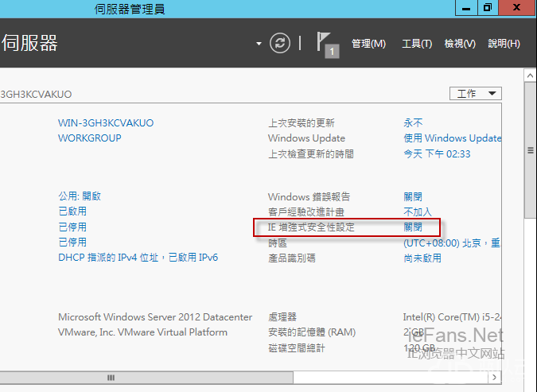This screenshot has width=537, height=392.
Task: Click the 尚未啟用 product activation link
Action: click(422, 258)
